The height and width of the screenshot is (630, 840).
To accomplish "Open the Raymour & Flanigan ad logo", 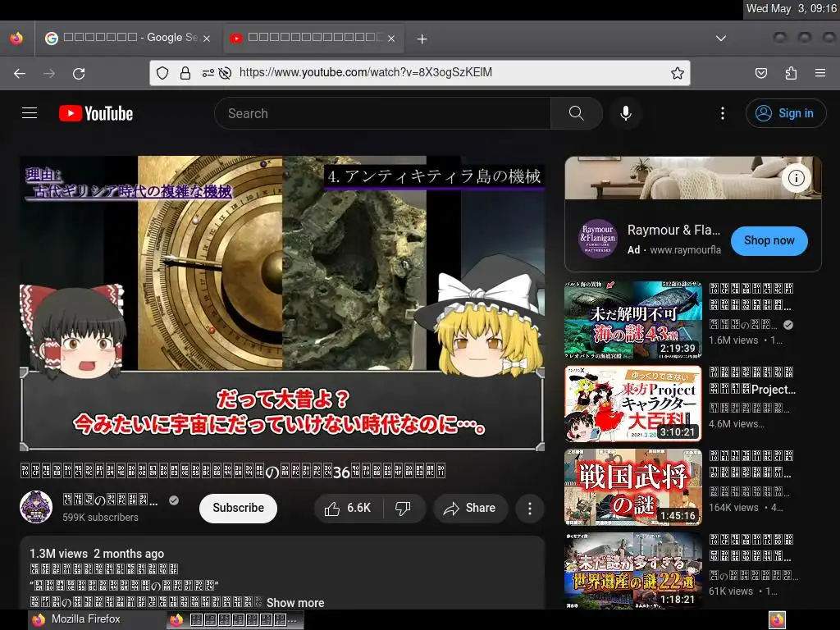I will pyautogui.click(x=597, y=239).
